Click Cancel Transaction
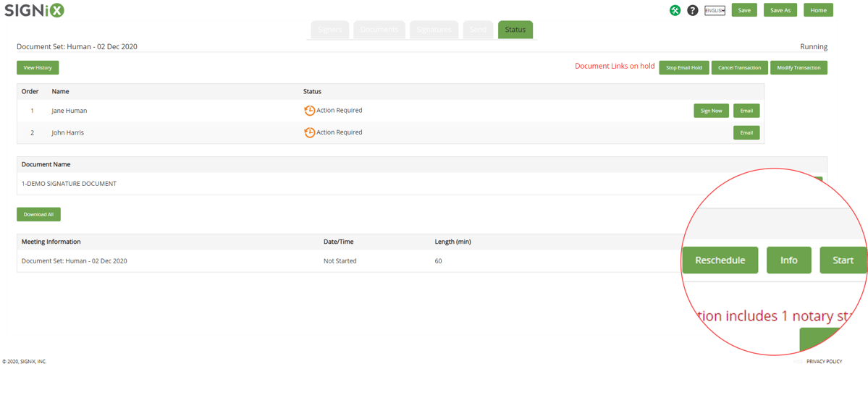868x416 pixels. click(x=739, y=67)
